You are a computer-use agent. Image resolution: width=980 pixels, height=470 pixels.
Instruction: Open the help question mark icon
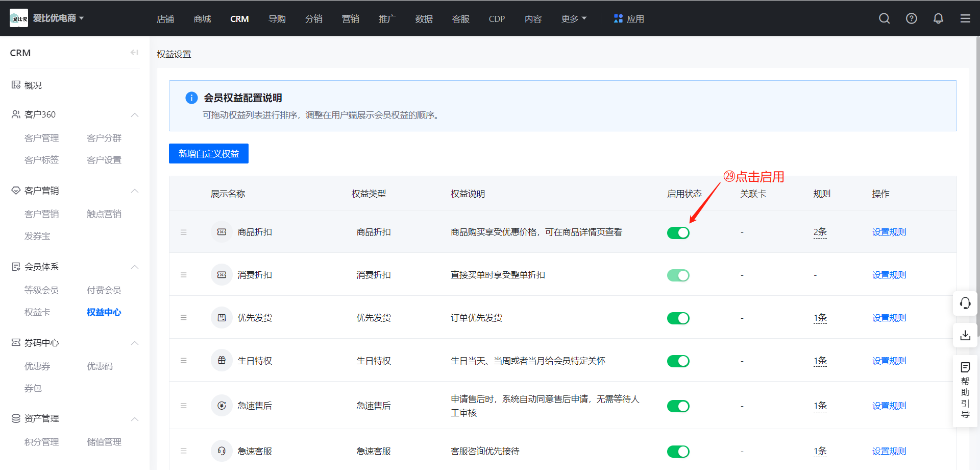(x=912, y=18)
